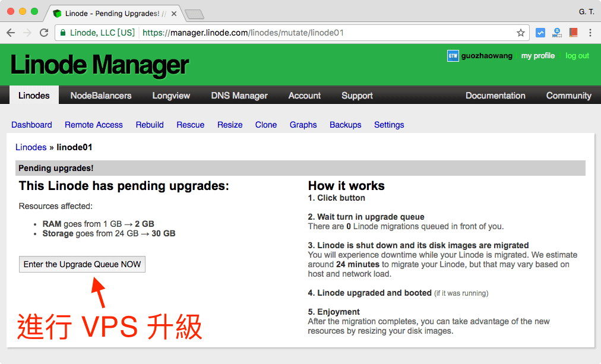Log out of Linode Manager
601x364 pixels.
click(577, 55)
